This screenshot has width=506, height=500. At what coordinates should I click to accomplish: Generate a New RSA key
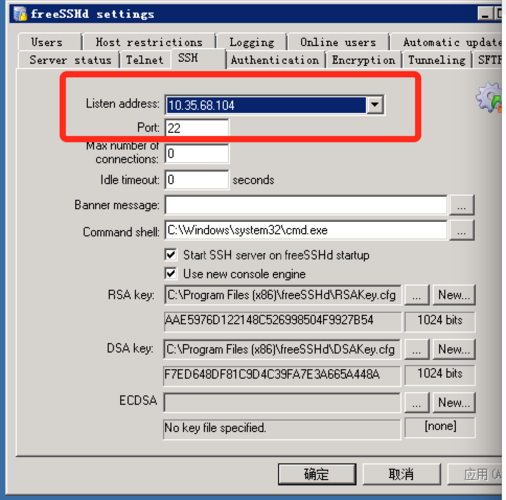pos(454,295)
